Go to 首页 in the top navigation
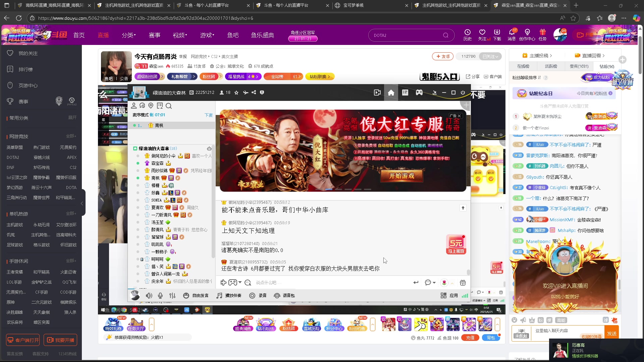Viewport: 644px width, 362px height. pyautogui.click(x=79, y=35)
